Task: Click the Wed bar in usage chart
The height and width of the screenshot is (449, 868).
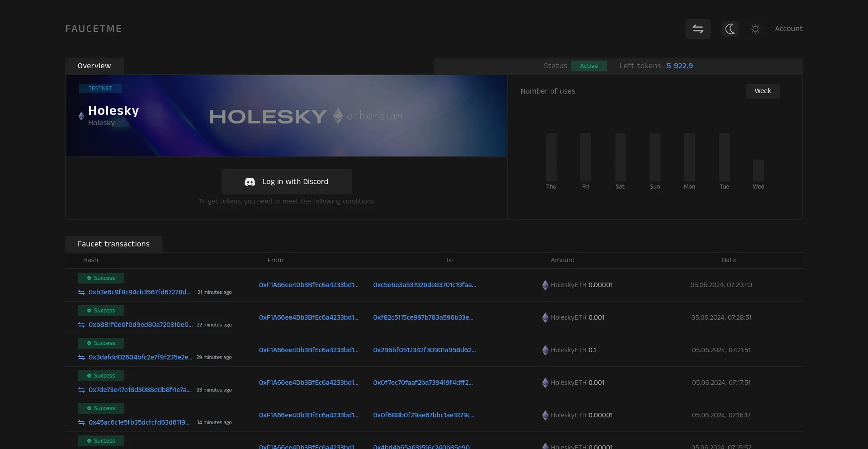Action: [759, 170]
